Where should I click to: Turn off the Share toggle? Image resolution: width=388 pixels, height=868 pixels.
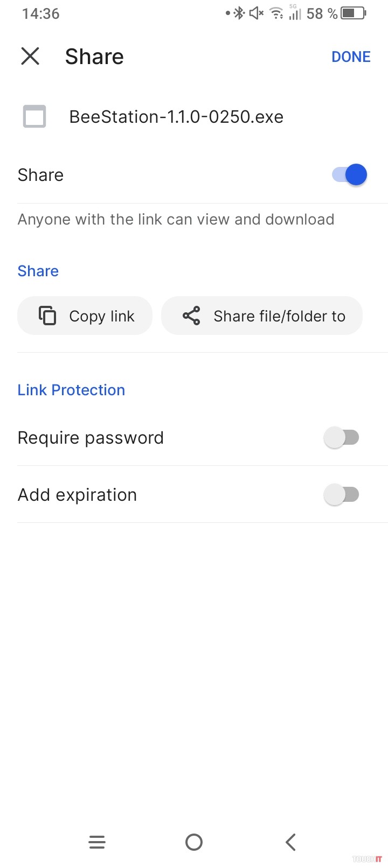pyautogui.click(x=350, y=174)
